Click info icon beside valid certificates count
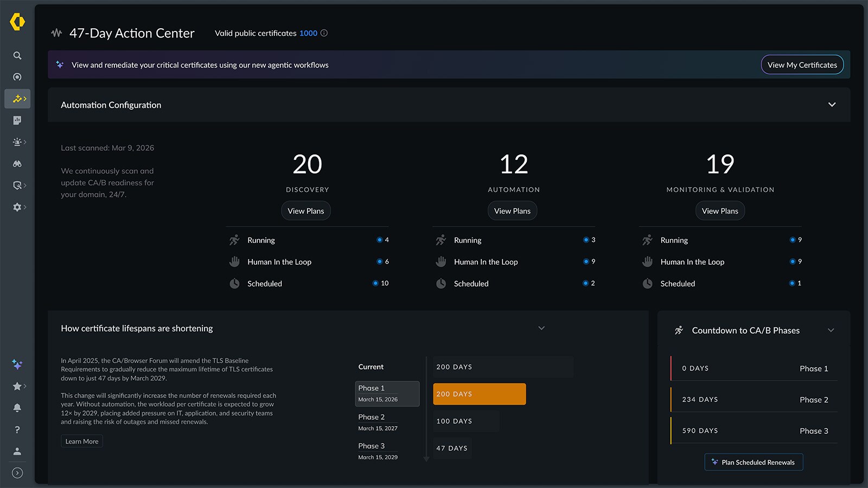This screenshot has height=488, width=868. pos(324,33)
